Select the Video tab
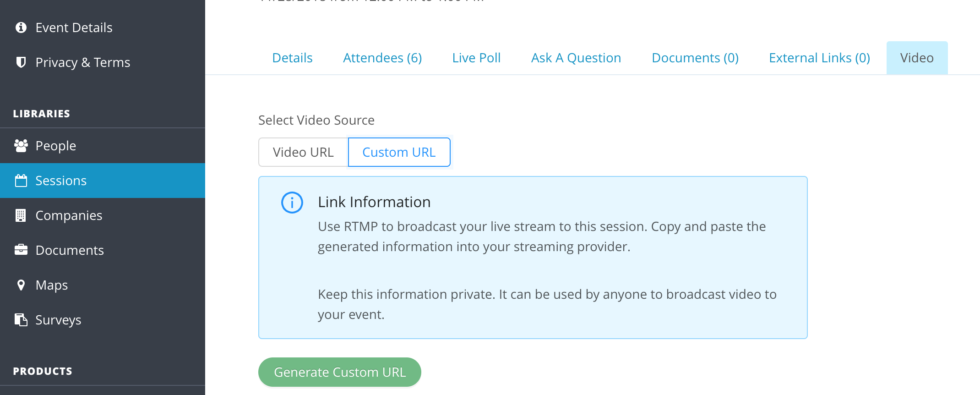The width and height of the screenshot is (980, 395). [x=917, y=58]
